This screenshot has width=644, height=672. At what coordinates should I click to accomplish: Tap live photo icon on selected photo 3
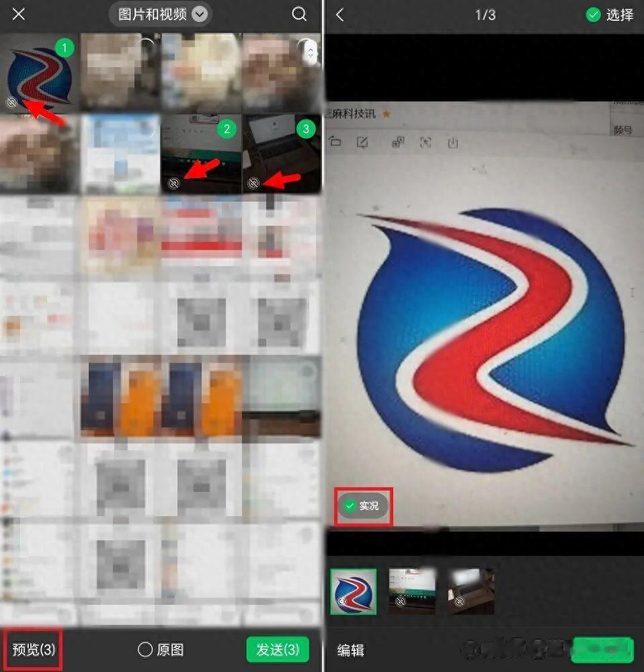[253, 183]
